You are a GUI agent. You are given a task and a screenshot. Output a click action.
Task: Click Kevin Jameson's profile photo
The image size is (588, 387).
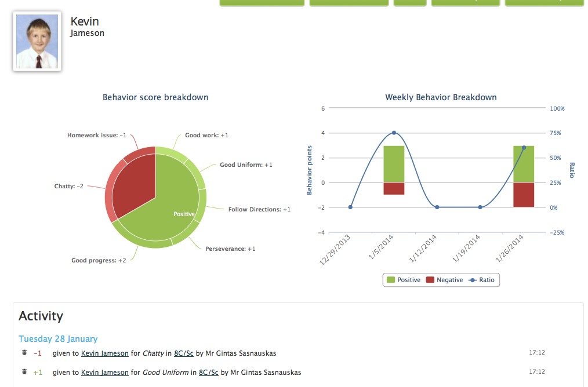(x=37, y=41)
